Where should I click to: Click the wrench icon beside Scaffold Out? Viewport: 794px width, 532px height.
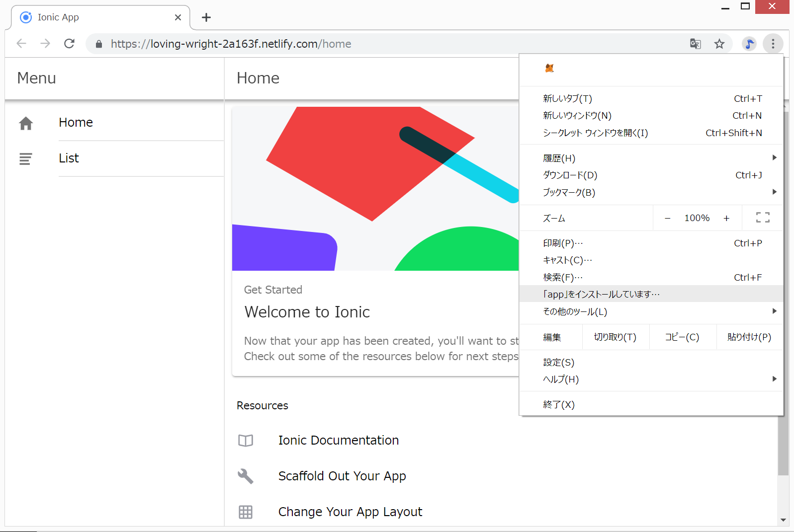(246, 476)
